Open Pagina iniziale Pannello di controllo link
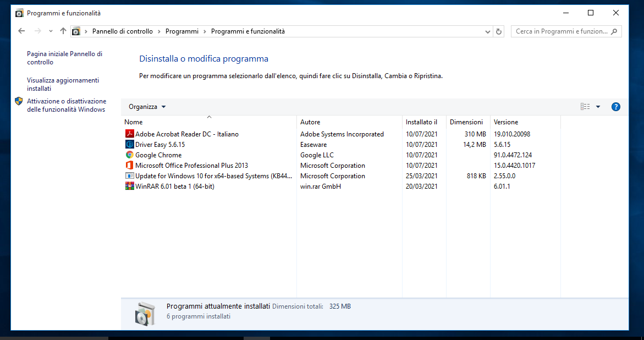This screenshot has height=340, width=644. click(64, 58)
